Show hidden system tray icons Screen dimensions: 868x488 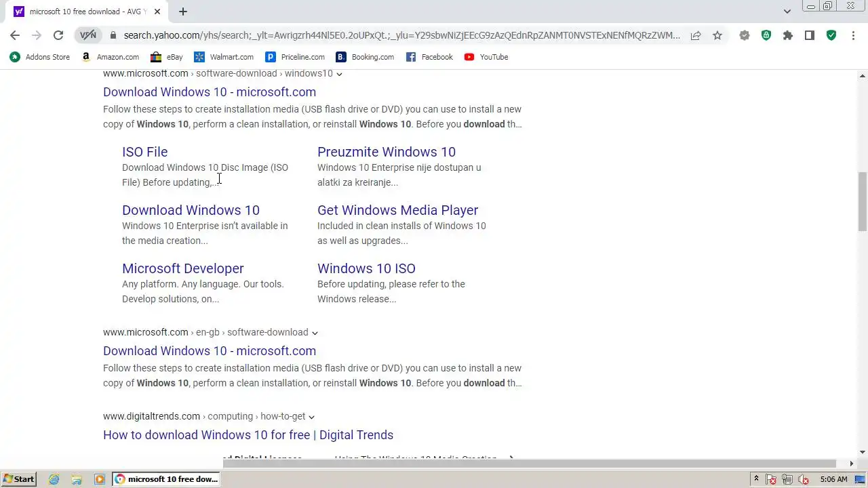pos(757,479)
